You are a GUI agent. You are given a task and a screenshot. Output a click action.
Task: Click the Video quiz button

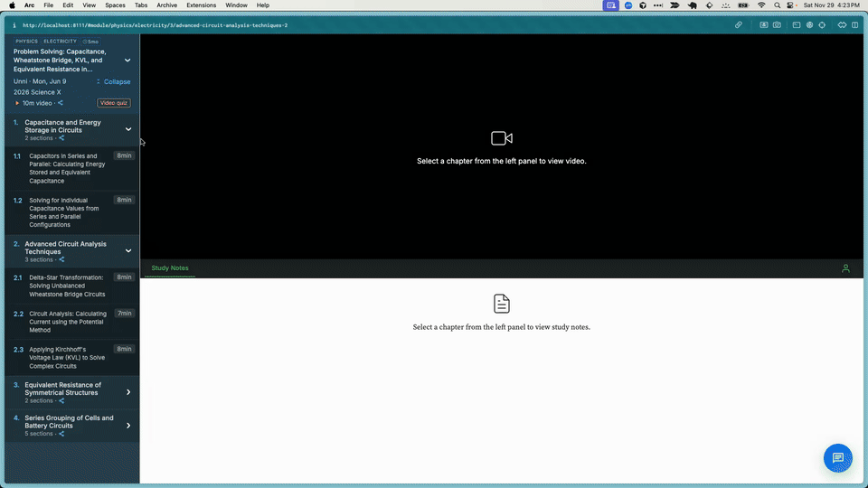coord(114,103)
